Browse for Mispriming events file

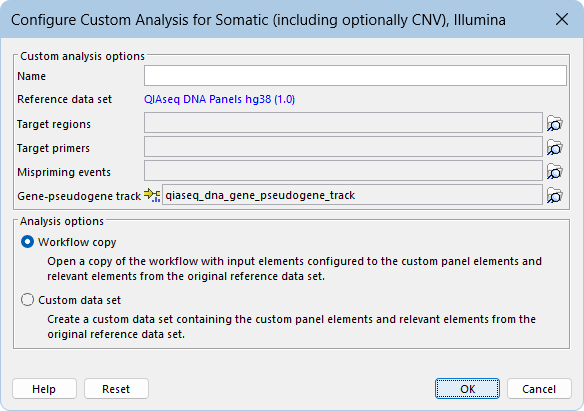pyautogui.click(x=555, y=172)
